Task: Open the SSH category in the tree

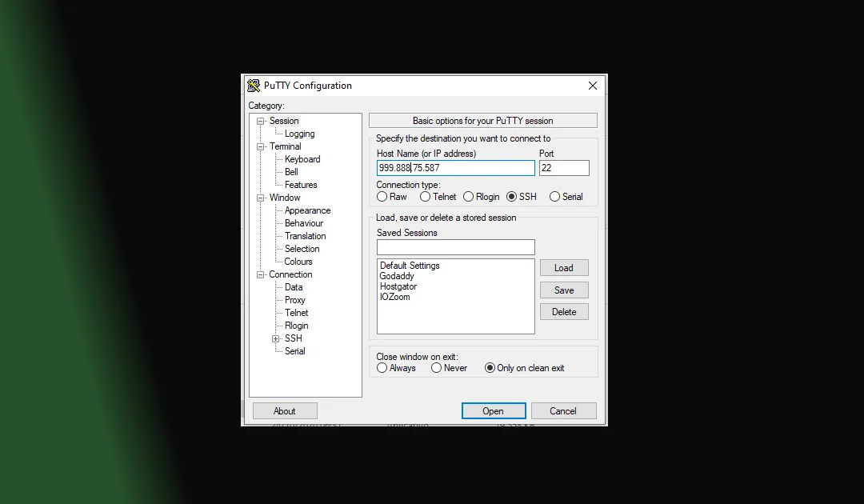Action: [x=293, y=338]
